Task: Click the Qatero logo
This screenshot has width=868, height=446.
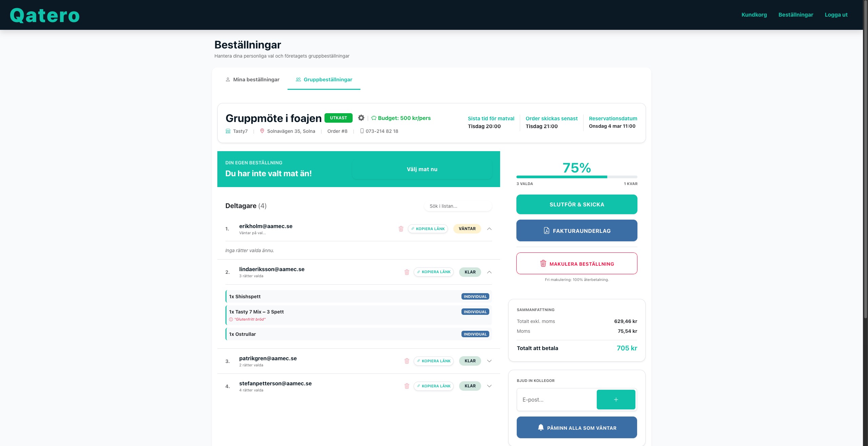Action: click(x=45, y=15)
